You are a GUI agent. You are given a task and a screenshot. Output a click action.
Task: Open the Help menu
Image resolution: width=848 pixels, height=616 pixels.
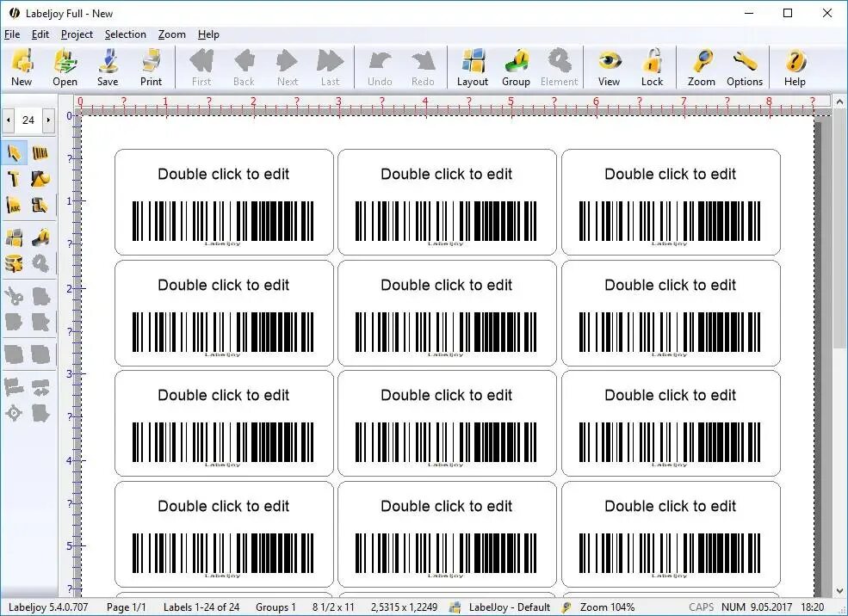[208, 34]
